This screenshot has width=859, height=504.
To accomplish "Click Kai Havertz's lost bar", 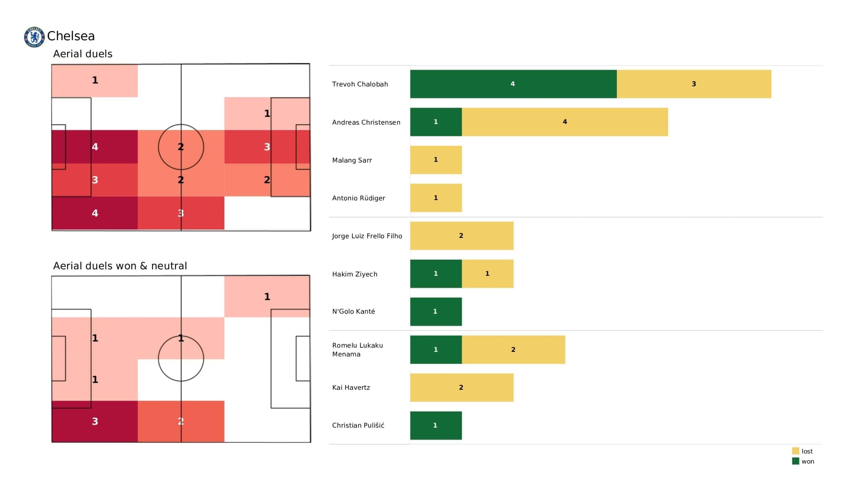I will 461,387.
